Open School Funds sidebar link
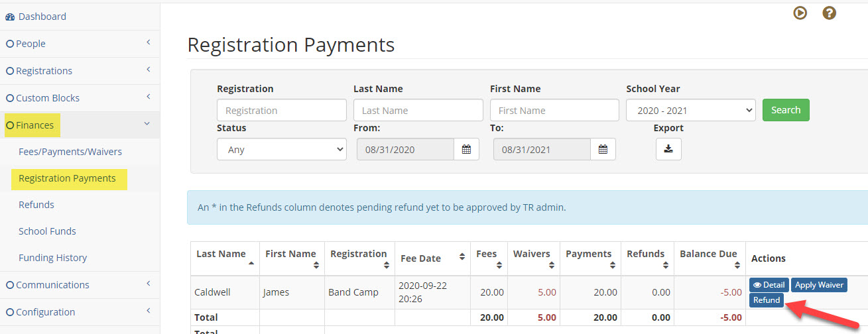The image size is (868, 334). (x=47, y=231)
